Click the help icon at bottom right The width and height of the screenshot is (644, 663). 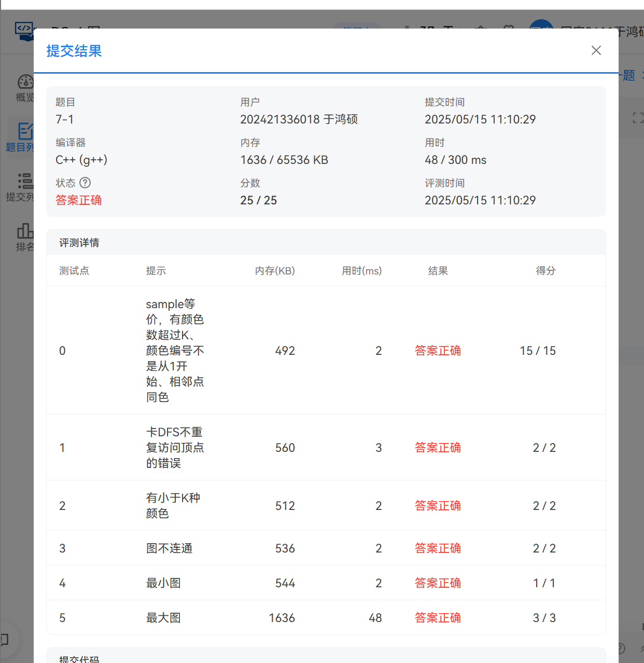tap(621, 648)
